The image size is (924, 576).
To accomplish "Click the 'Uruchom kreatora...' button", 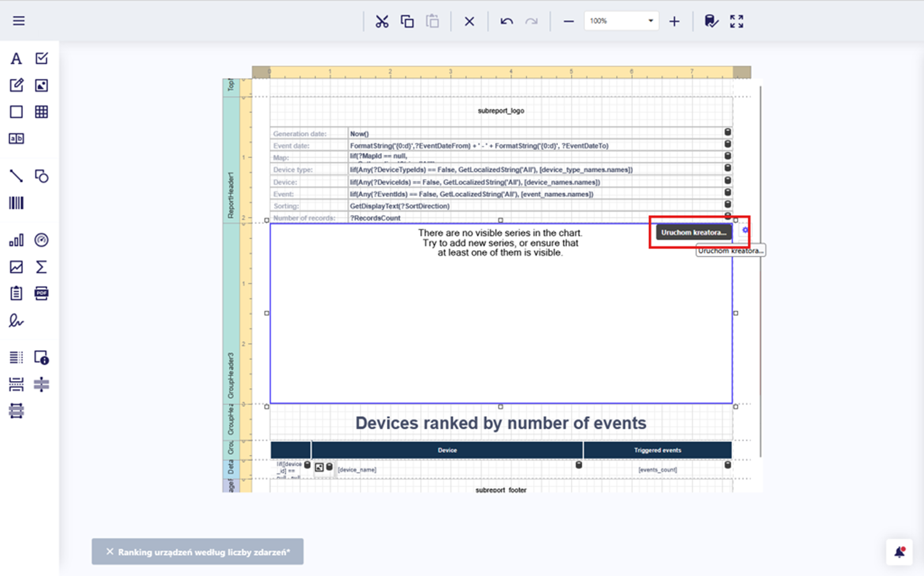I will [693, 233].
